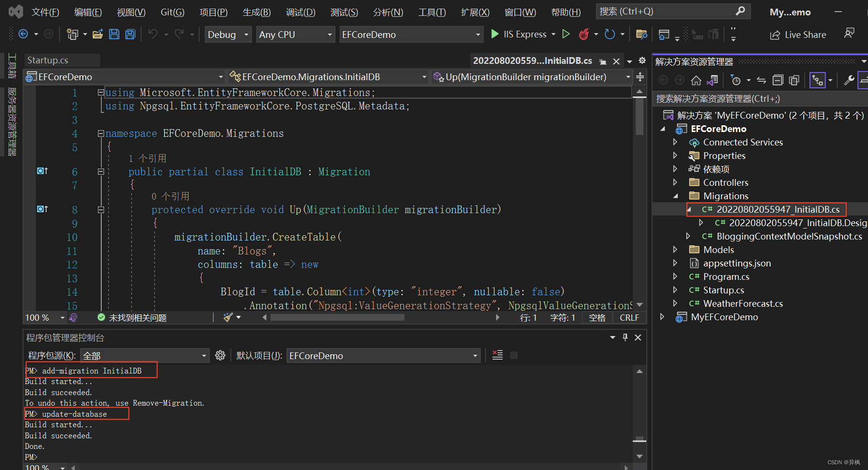Click the Save All icon
This screenshot has width=868, height=470.
pyautogui.click(x=130, y=34)
